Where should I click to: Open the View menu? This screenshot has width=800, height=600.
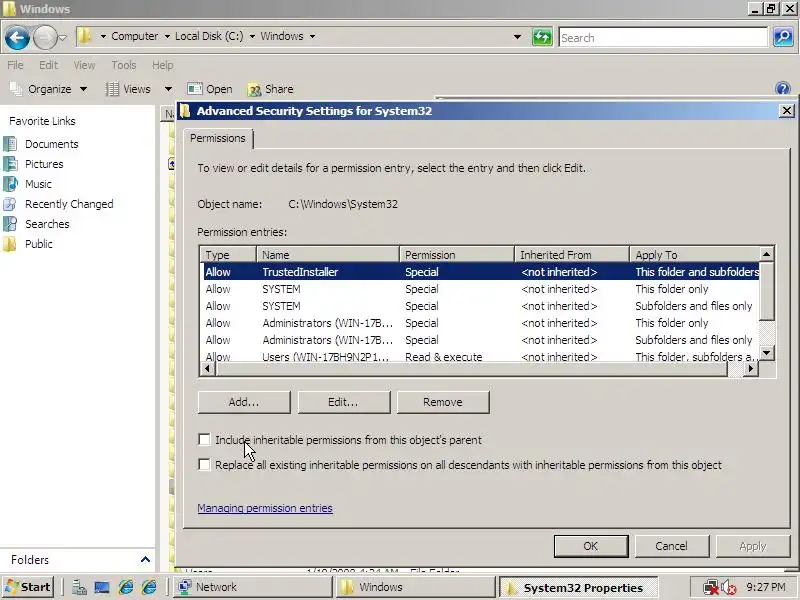pos(84,65)
